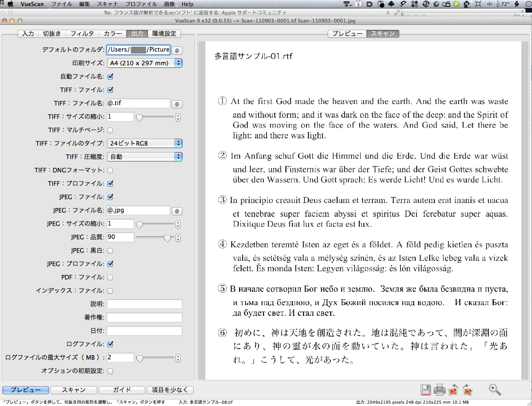
Task: Rotate the image left (counterclockwise)
Action: [x=453, y=390]
